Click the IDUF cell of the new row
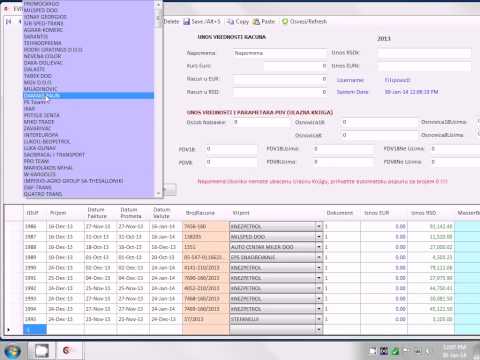The image size is (480, 360). 35,330
